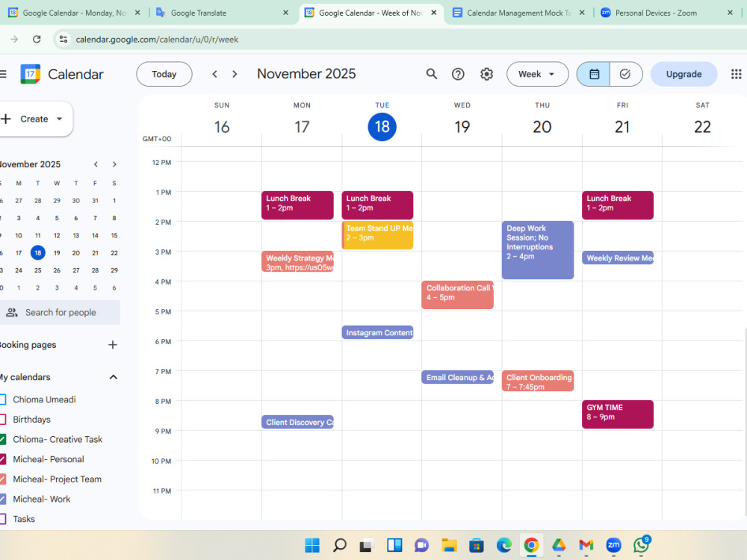Open the Weekly Review Meeting event

[618, 258]
